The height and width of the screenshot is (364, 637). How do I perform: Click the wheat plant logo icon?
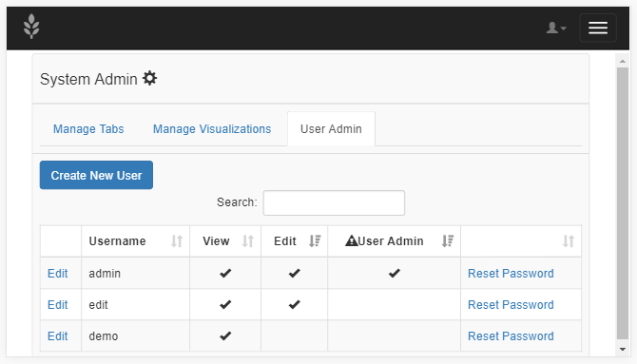31,27
